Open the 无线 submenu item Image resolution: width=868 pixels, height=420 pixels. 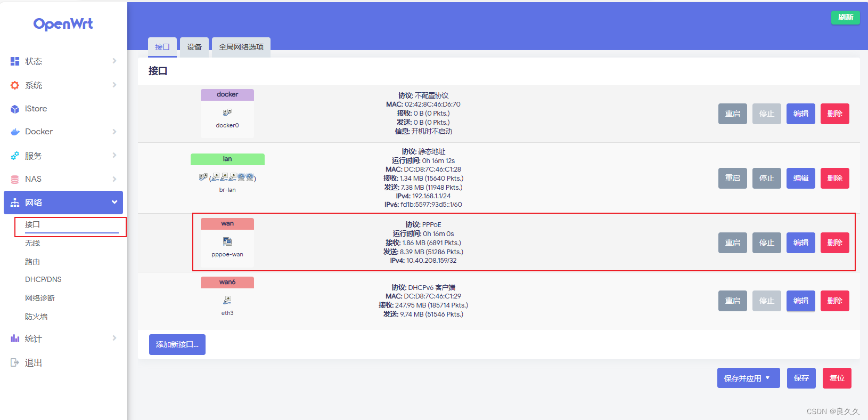click(x=32, y=243)
